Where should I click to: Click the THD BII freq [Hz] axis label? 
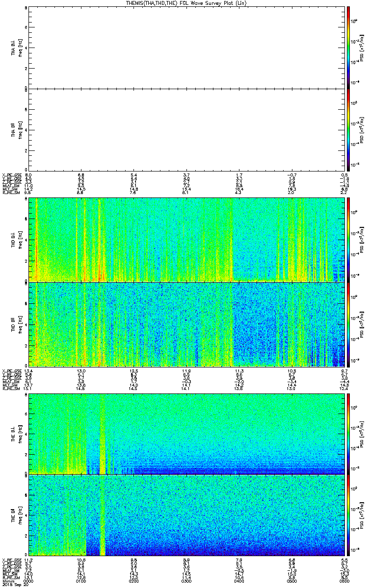coord(21,324)
